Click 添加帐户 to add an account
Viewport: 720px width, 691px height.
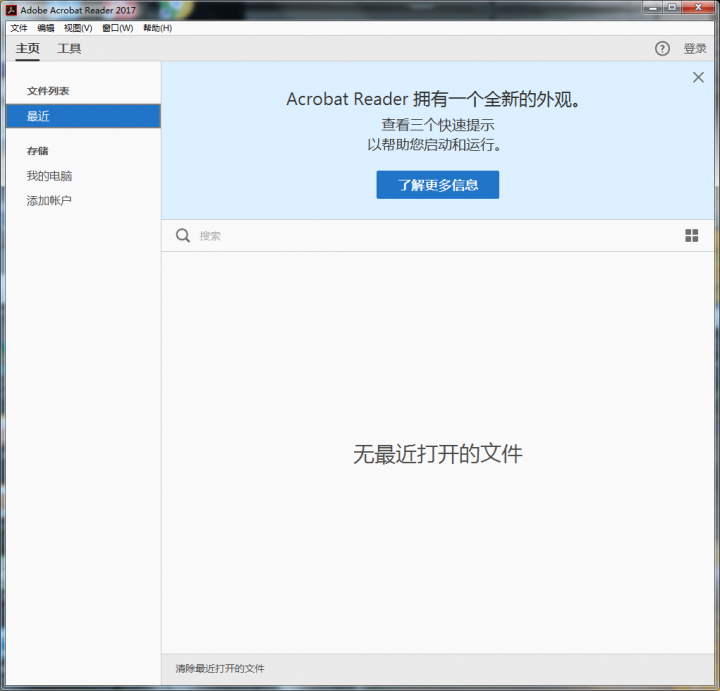click(x=49, y=201)
